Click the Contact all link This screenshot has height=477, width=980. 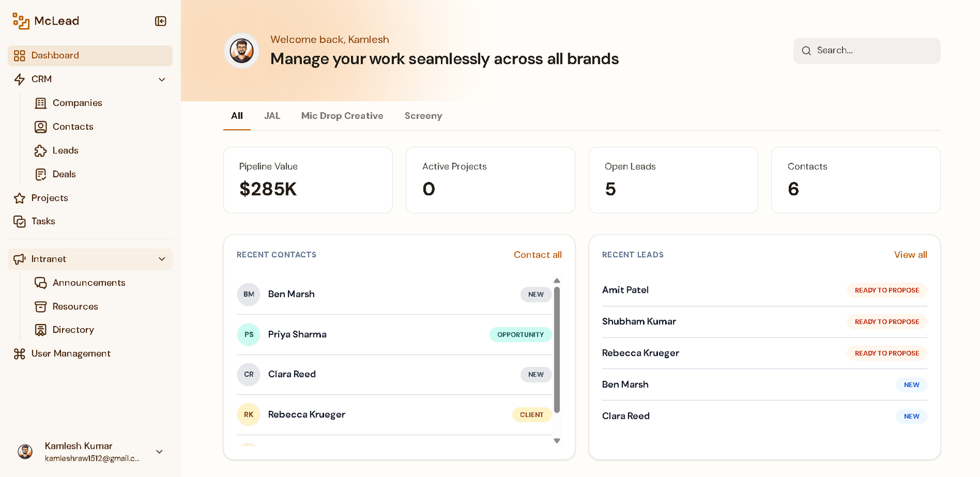point(538,255)
